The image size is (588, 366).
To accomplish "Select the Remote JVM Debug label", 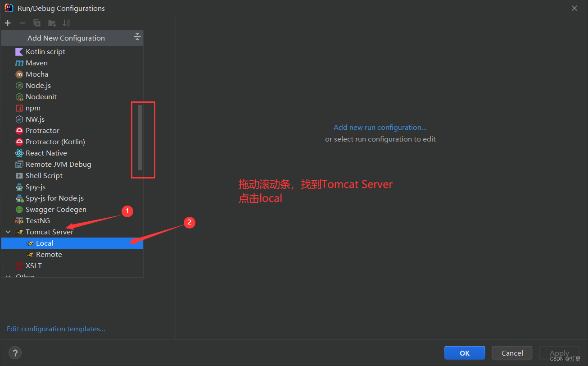I will pos(59,165).
